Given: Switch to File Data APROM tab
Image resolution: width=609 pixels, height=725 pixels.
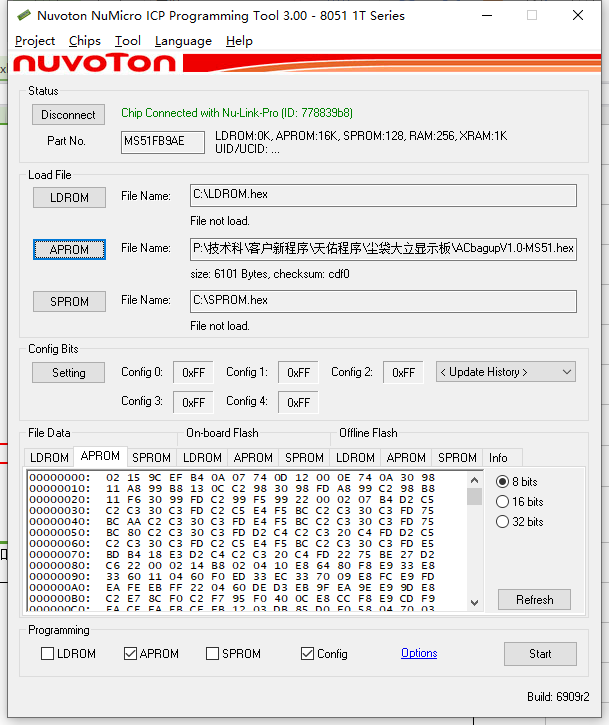Looking at the screenshot, I should point(100,456).
